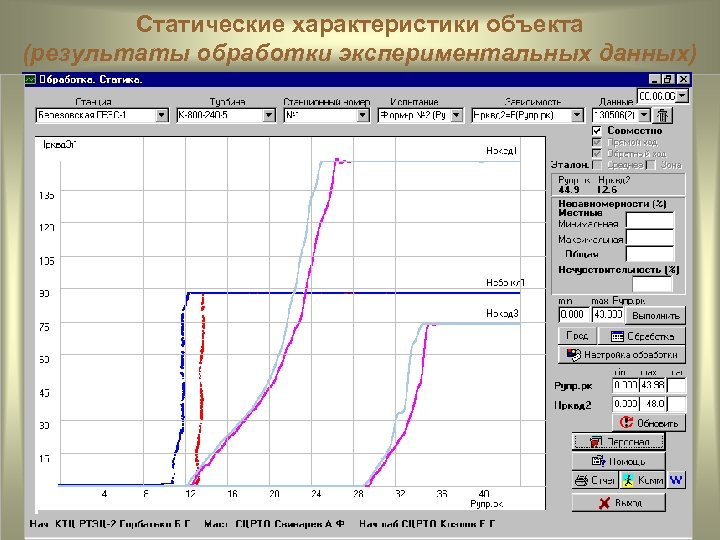The width and height of the screenshot is (720, 540).
Task: Click the Рупр.рк max field showing 43.98
Action: tap(652, 385)
